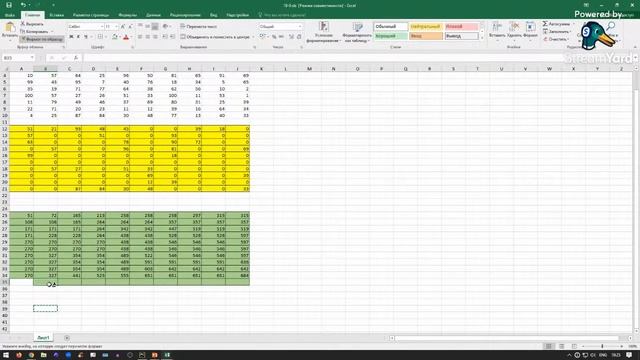Click the Fill button in Editing group

556,31
